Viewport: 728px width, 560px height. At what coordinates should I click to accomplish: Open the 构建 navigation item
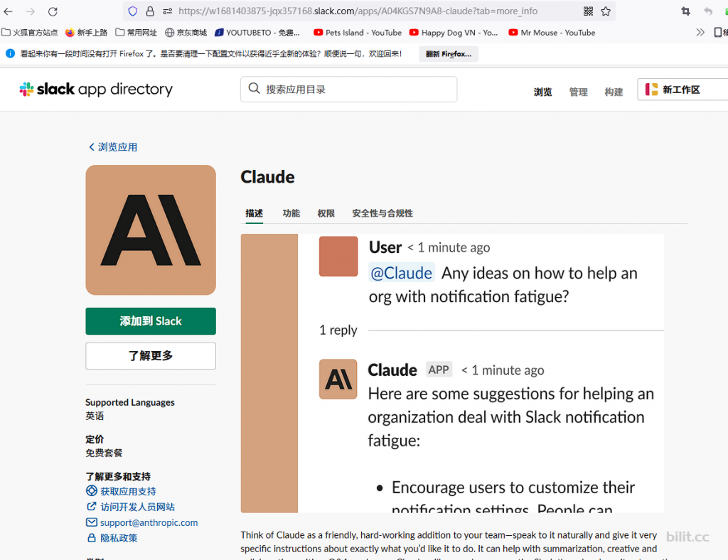pos(614,92)
